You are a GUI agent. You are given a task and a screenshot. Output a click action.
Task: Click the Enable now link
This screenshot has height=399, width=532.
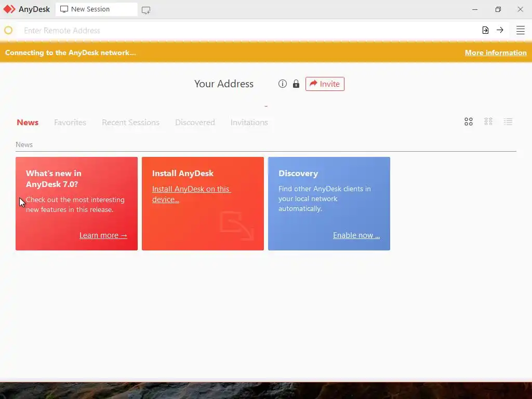coord(356,235)
